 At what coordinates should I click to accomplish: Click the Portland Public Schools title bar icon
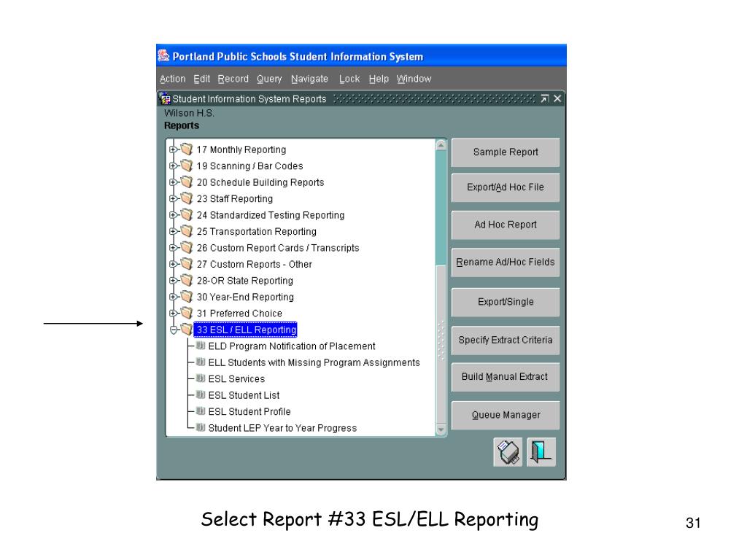point(163,56)
